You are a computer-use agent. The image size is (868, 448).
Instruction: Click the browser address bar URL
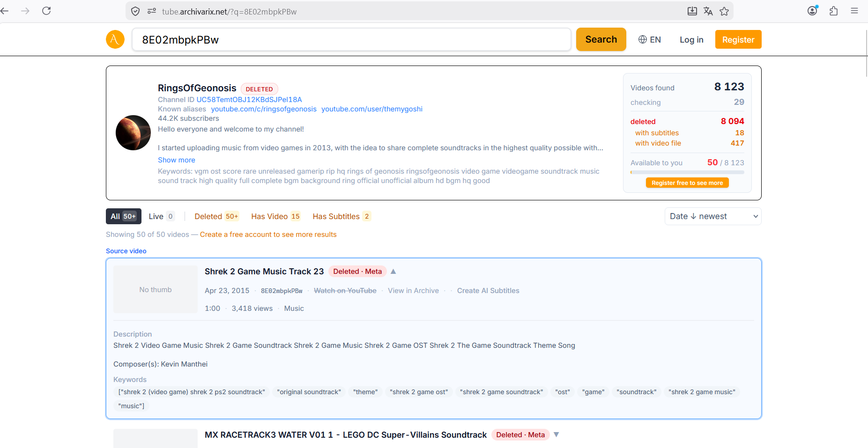tap(229, 11)
